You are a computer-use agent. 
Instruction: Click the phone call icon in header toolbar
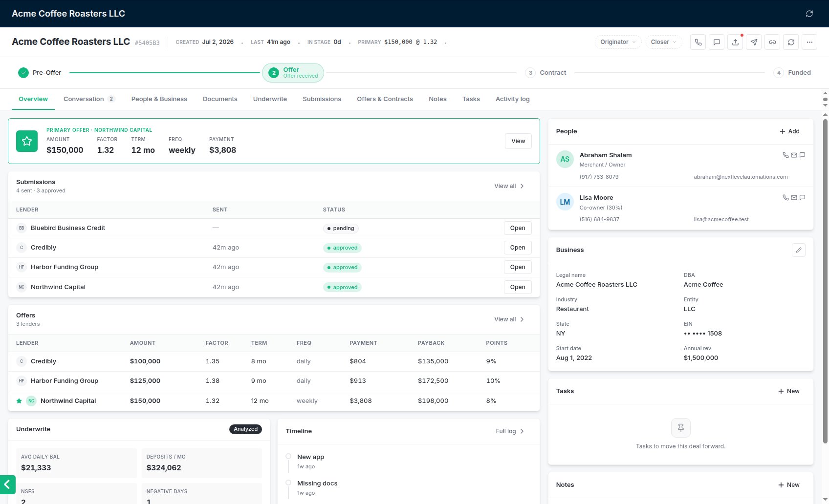click(x=698, y=42)
